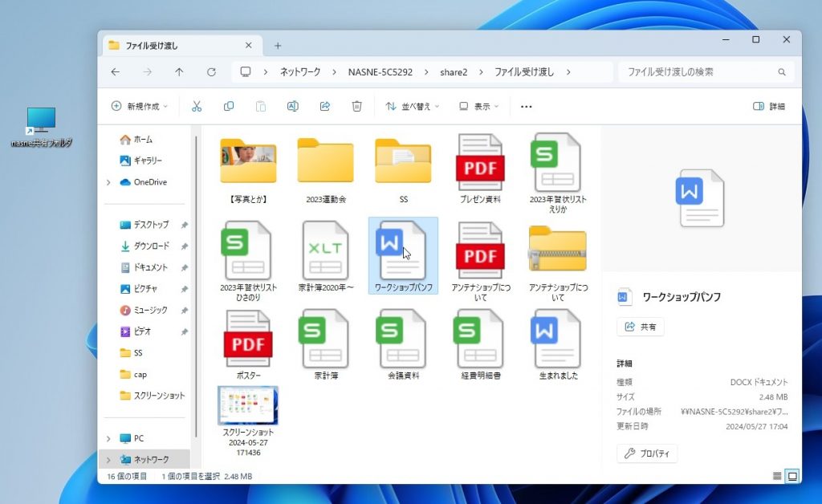Open the three-dot more options menu
Image resolution: width=822 pixels, height=504 pixels.
[527, 107]
